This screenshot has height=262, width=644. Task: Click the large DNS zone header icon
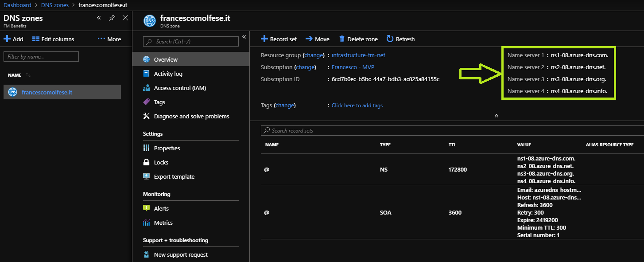click(150, 21)
